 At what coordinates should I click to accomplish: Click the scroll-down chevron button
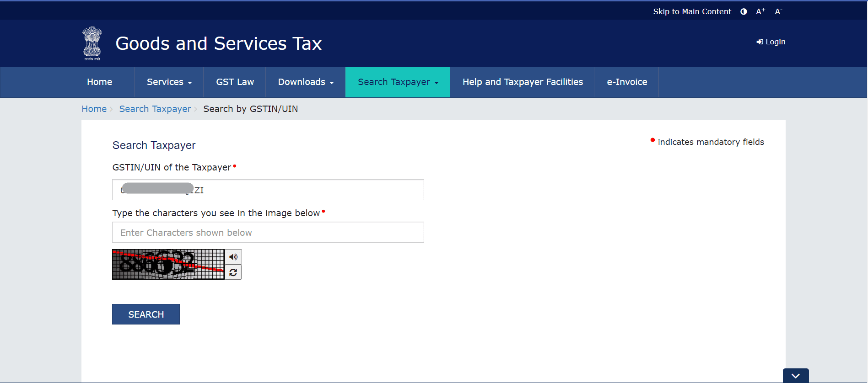pos(796,376)
